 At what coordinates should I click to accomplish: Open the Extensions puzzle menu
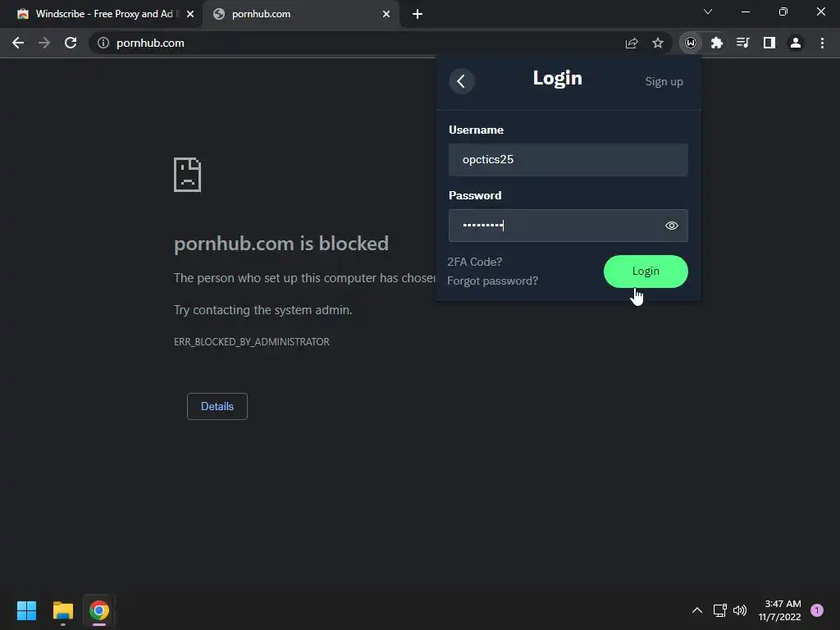click(716, 43)
